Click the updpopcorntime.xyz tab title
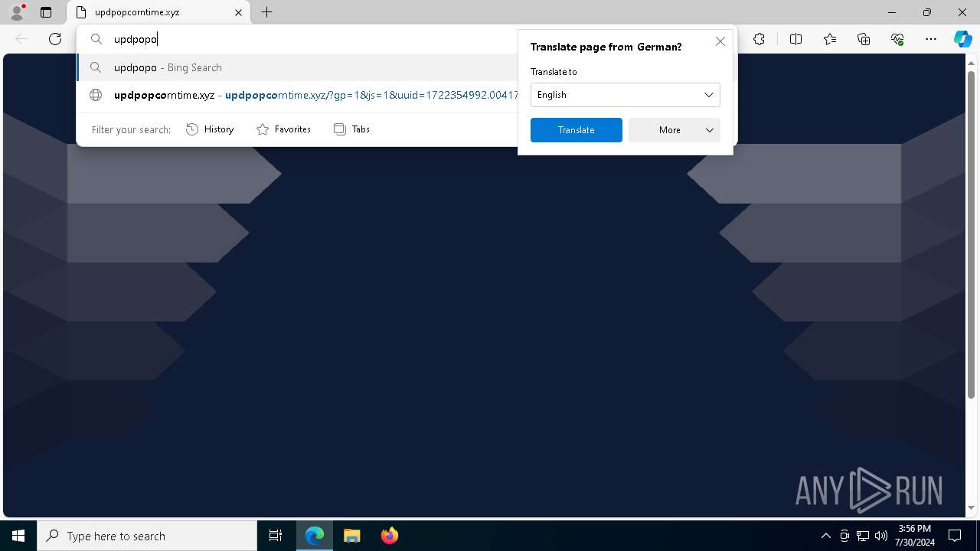Viewport: 980px width, 551px height. (x=137, y=12)
